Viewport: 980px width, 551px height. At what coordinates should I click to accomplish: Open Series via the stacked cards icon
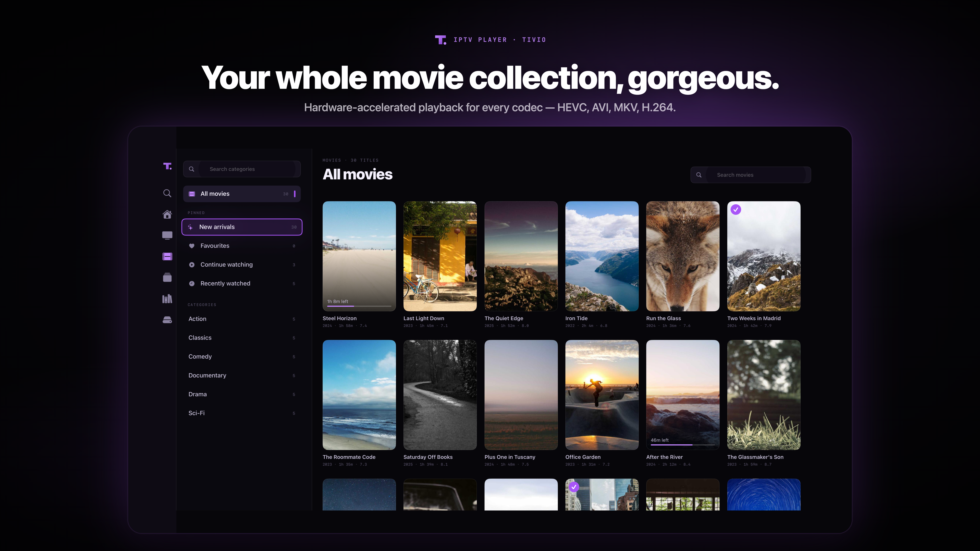(167, 278)
